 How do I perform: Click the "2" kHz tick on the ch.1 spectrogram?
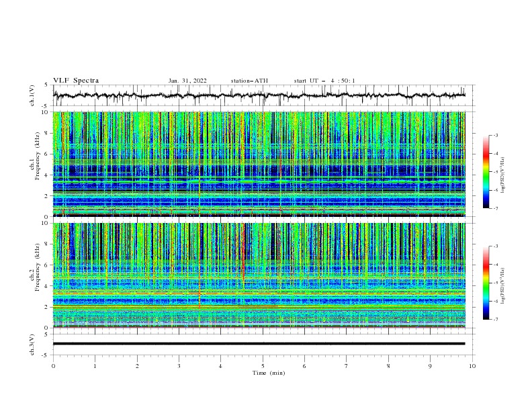(x=47, y=196)
